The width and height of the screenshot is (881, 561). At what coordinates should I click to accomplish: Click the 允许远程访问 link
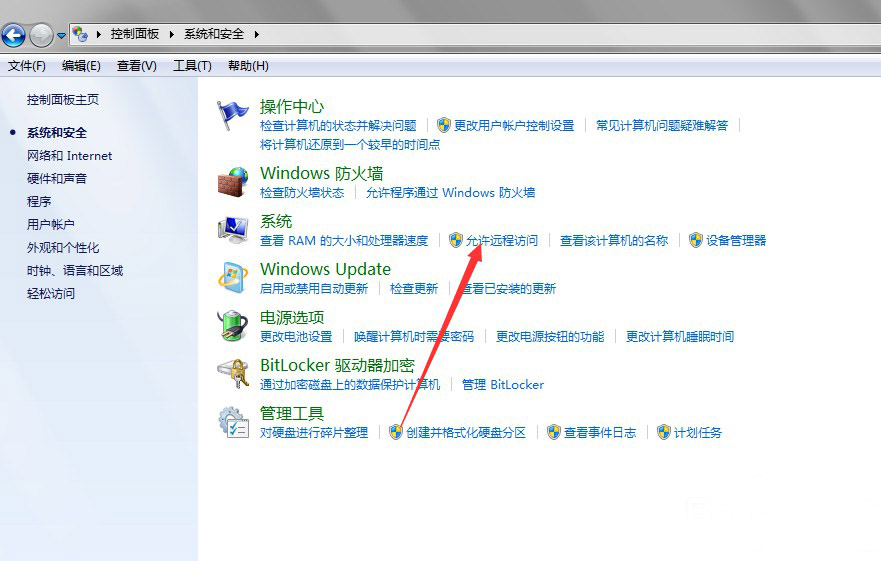pos(501,241)
